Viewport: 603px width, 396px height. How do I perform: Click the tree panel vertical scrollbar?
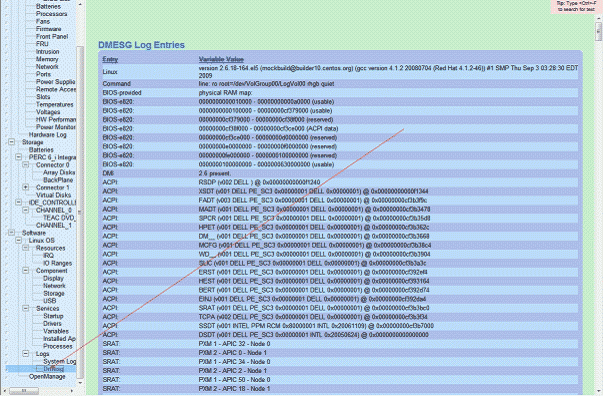pos(80,213)
